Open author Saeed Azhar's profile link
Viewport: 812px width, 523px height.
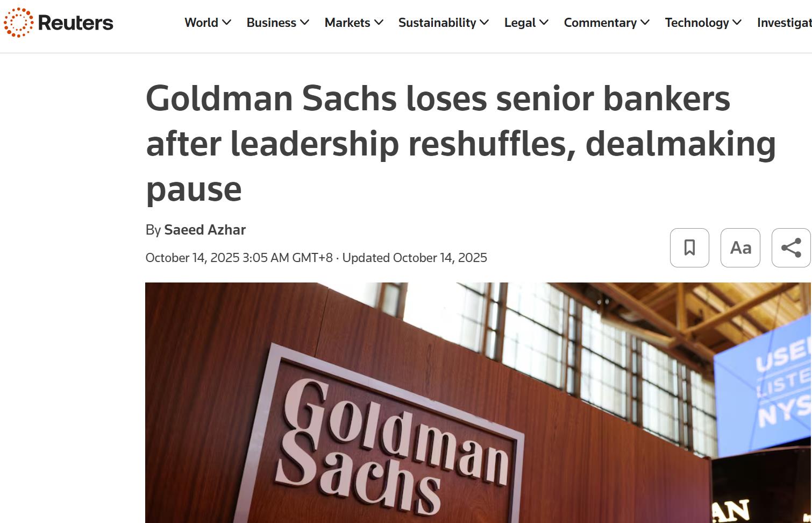tap(205, 230)
